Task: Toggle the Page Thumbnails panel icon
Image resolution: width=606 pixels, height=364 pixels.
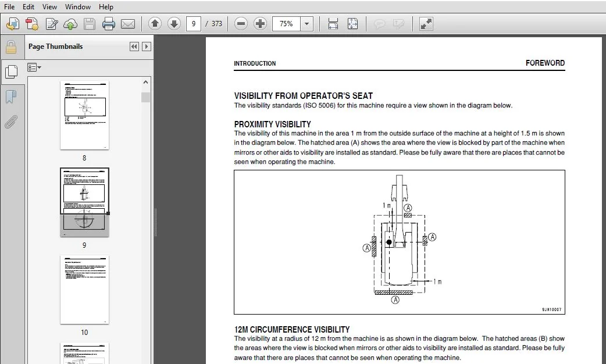Action: click(x=11, y=72)
